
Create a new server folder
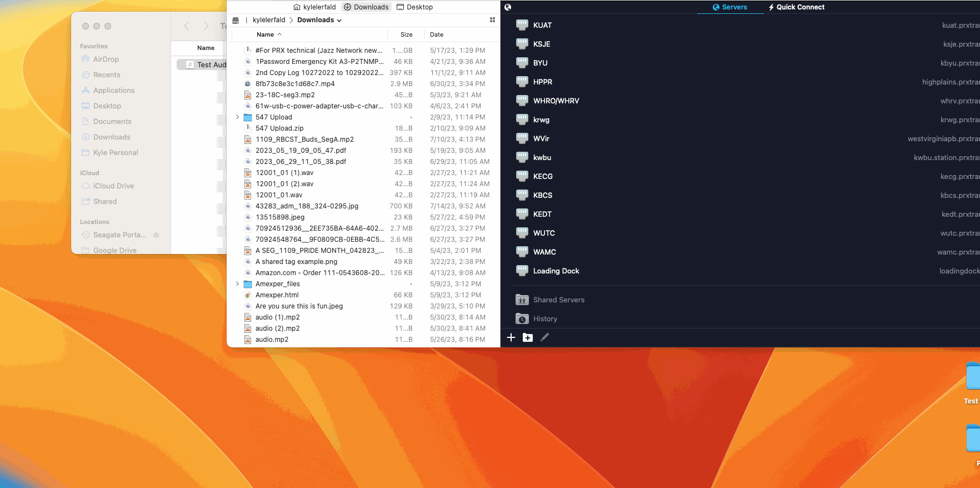tap(528, 337)
